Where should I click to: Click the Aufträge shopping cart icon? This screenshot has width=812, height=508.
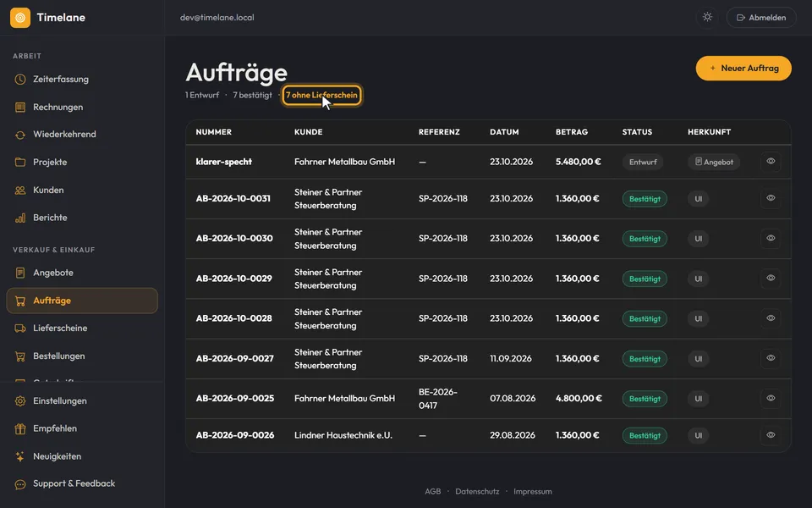click(x=20, y=301)
